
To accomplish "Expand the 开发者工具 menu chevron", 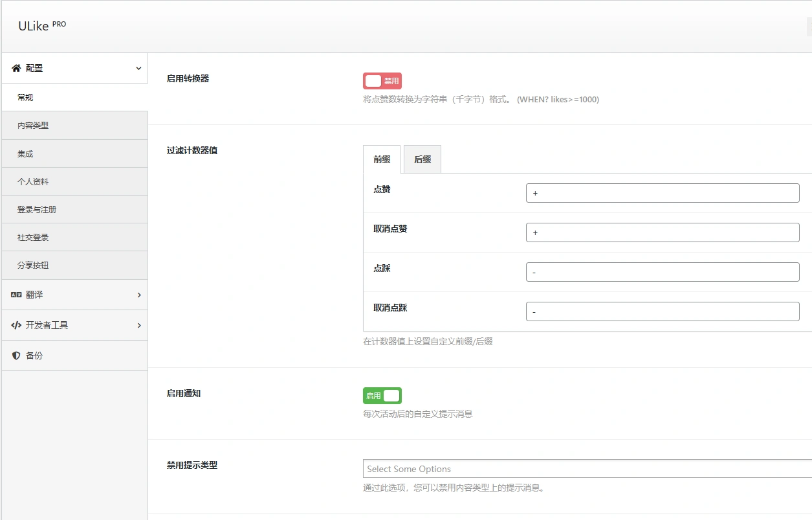I will point(138,325).
